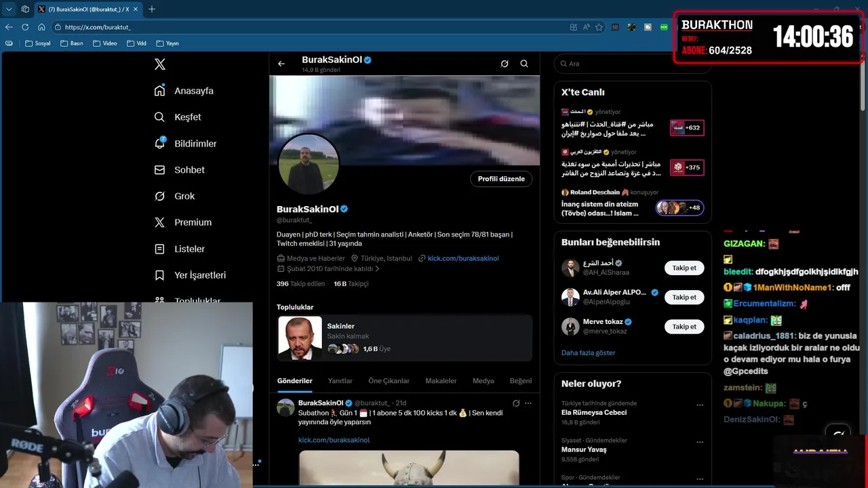Open a new browser tab

tap(152, 9)
